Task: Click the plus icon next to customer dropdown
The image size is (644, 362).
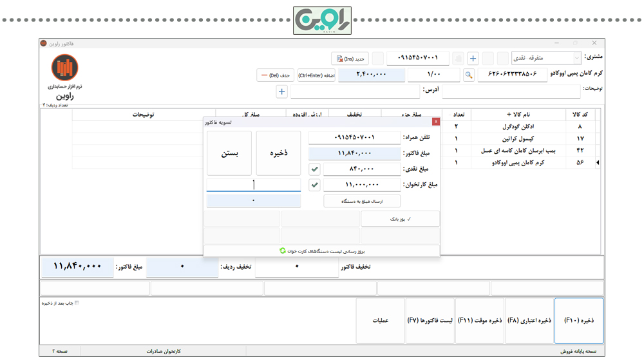Action: (473, 59)
